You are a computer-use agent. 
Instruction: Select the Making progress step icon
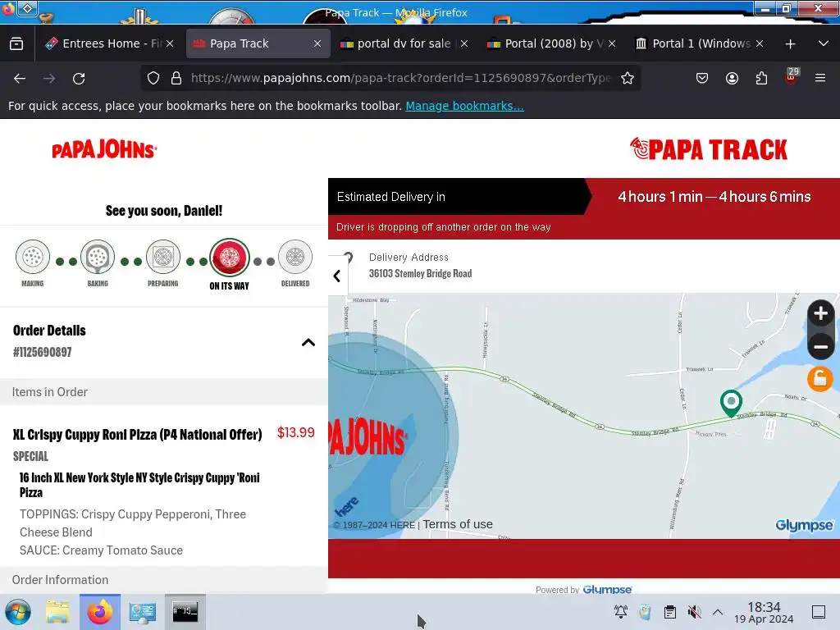point(33,257)
